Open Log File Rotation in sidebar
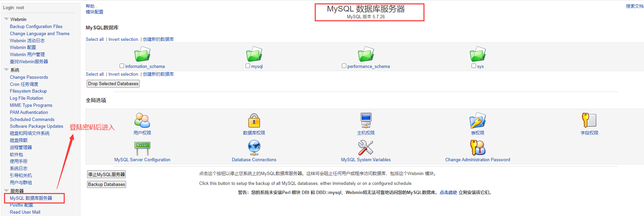The image size is (644, 216). click(x=26, y=98)
